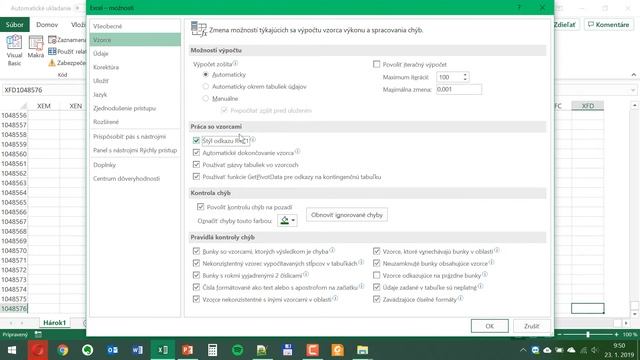Open Prispôsobiť pás s nástrojmi category
This screenshot has width=640, height=360.
135,136
